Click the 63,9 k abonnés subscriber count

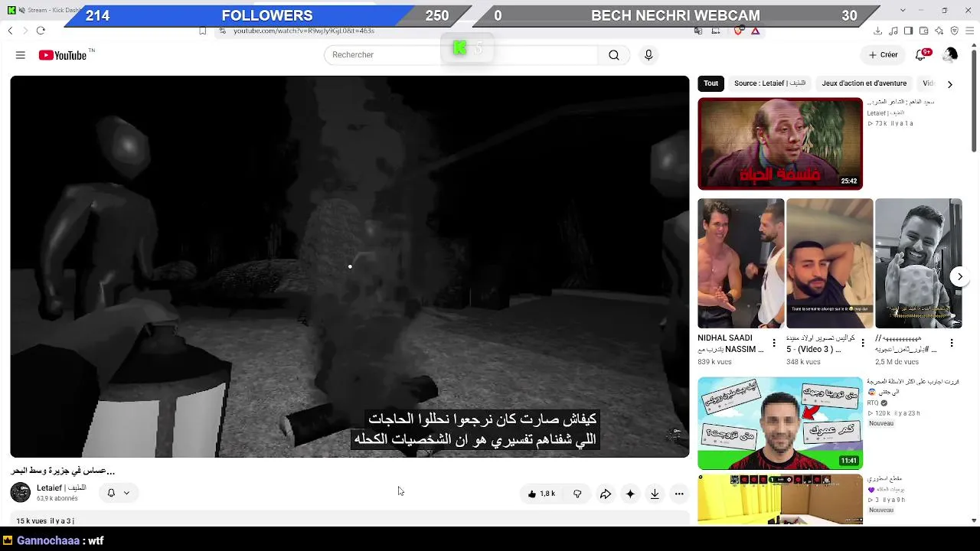point(57,499)
